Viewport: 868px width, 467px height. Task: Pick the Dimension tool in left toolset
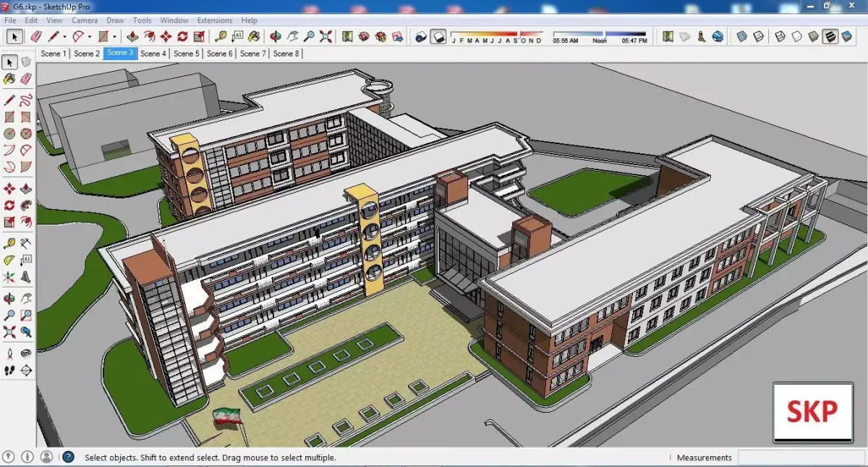[x=26, y=244]
